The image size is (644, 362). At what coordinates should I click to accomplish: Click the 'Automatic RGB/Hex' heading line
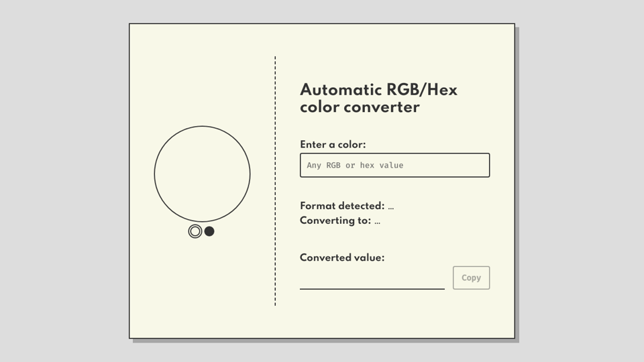click(x=378, y=90)
